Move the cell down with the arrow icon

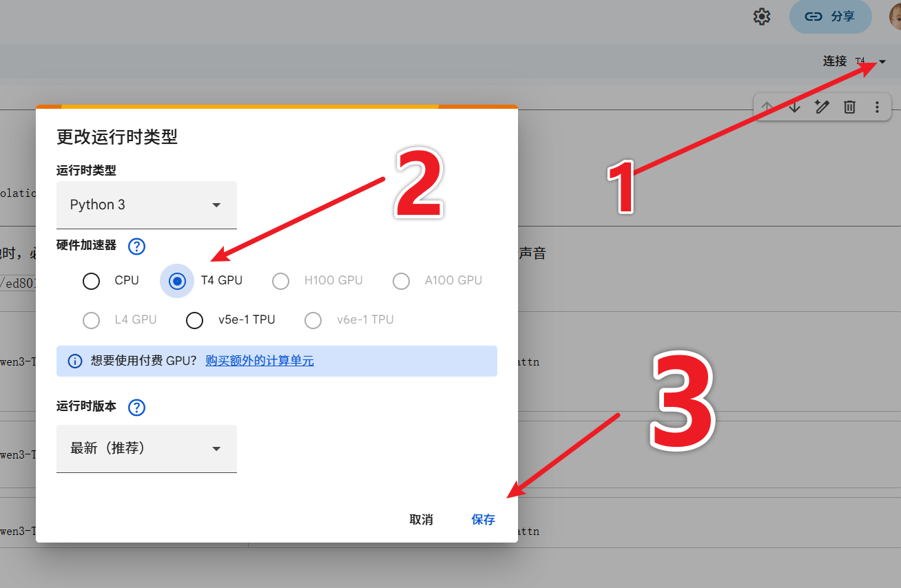[x=794, y=107]
